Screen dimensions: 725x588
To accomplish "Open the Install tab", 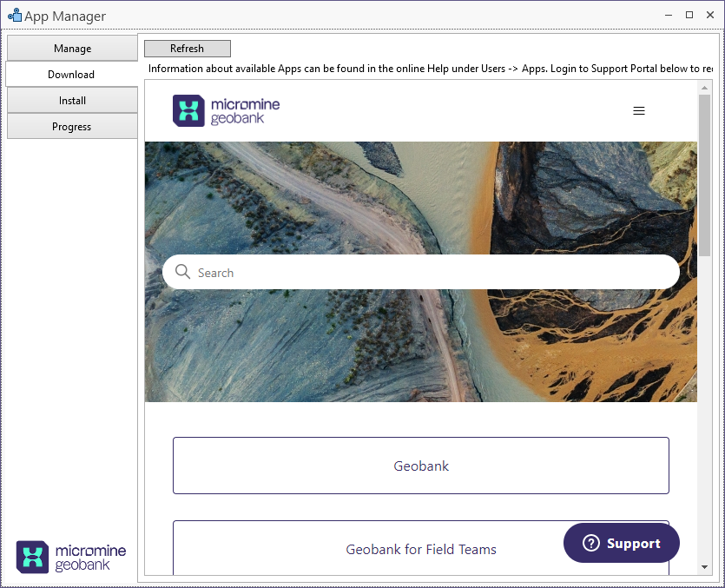I will pos(72,101).
